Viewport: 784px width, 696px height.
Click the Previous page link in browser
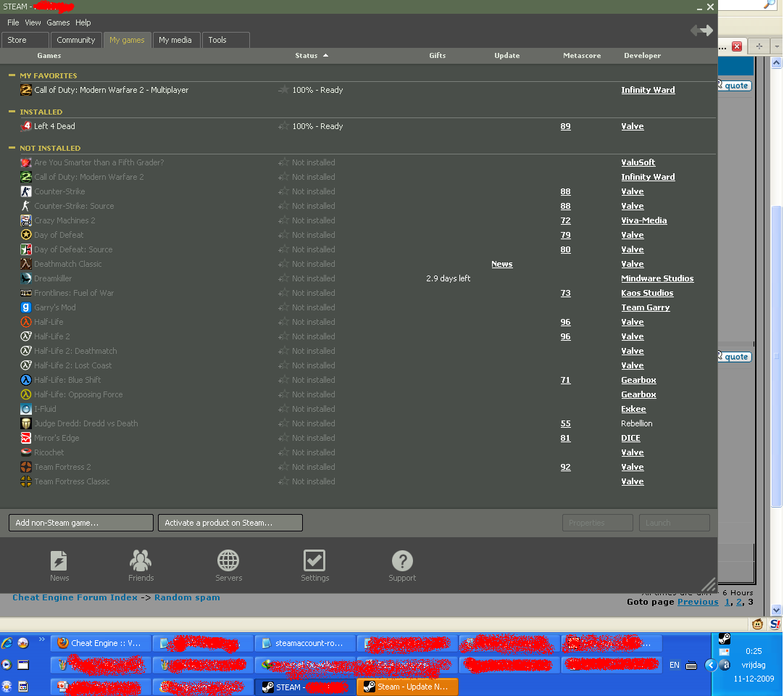tap(698, 602)
